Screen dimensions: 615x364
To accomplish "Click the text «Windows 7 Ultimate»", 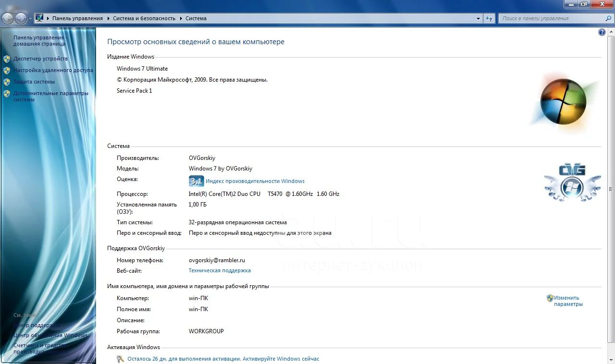I will tap(142, 69).
